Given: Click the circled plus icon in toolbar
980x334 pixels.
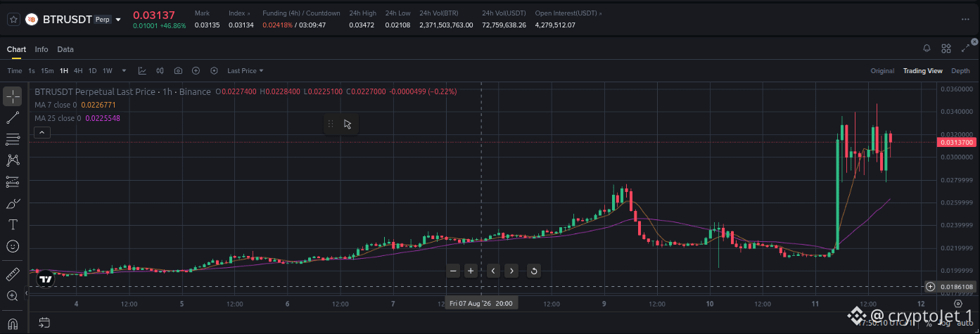Looking at the screenshot, I should 196,70.
